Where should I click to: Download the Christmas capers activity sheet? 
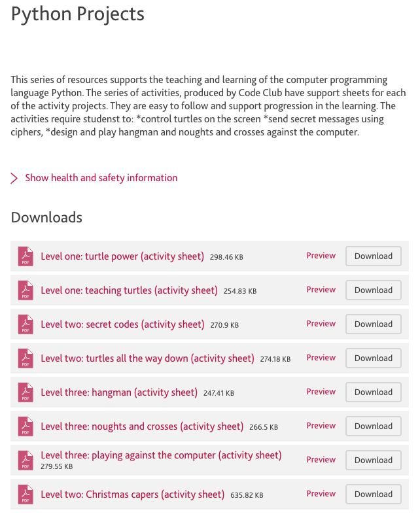click(x=373, y=494)
